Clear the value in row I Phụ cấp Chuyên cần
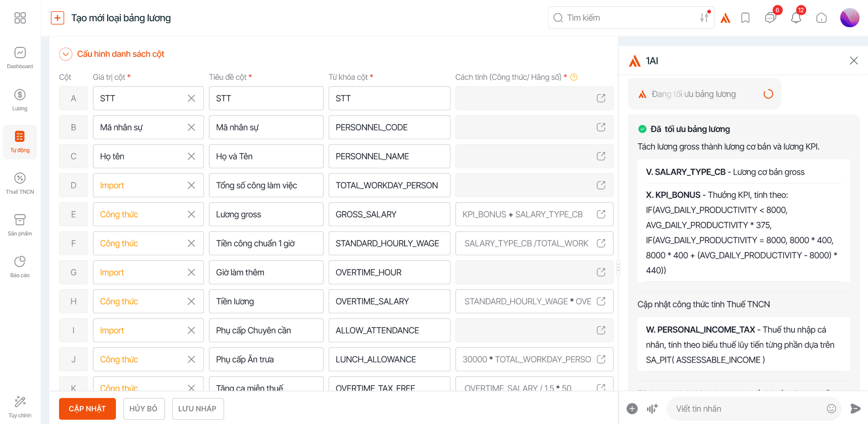868x424 pixels. [191, 330]
